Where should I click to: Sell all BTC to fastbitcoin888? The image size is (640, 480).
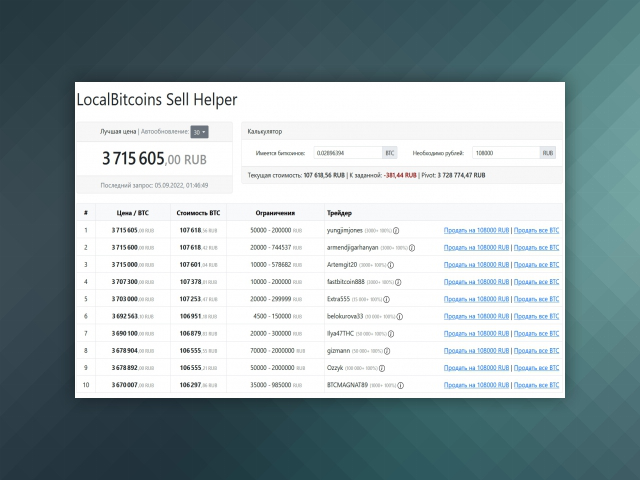pos(536,282)
